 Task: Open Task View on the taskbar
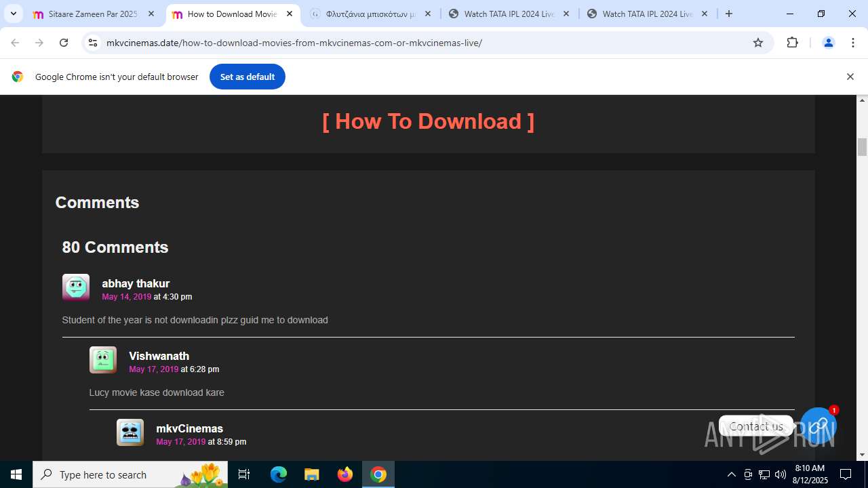(244, 474)
